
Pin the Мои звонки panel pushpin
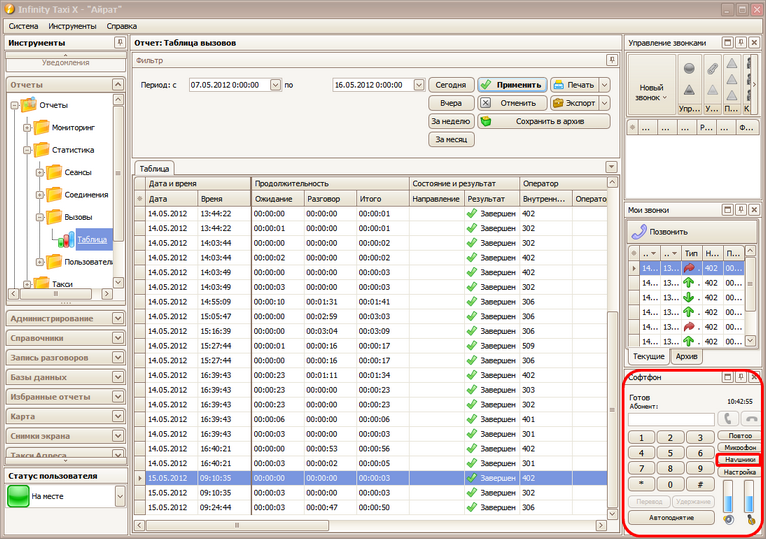coord(741,210)
